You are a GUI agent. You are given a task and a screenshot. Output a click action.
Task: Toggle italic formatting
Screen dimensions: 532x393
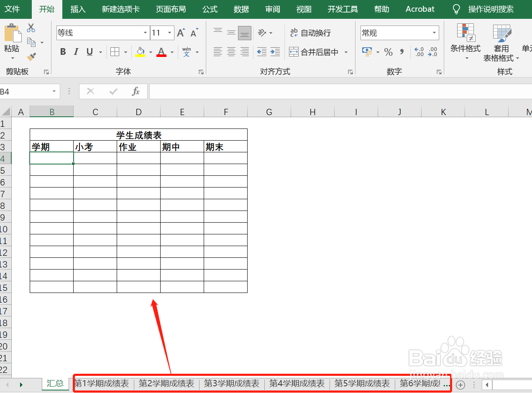[76, 52]
